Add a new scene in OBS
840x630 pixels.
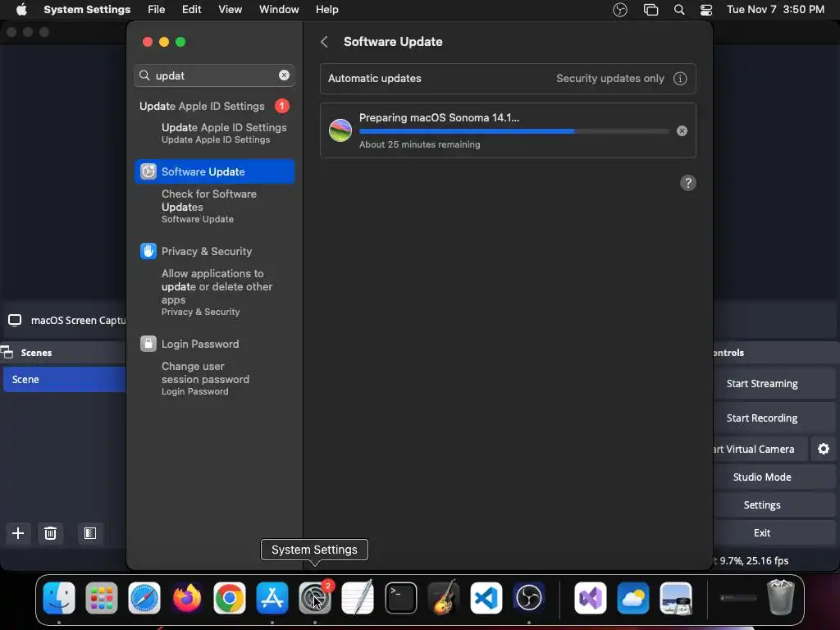pyautogui.click(x=18, y=533)
